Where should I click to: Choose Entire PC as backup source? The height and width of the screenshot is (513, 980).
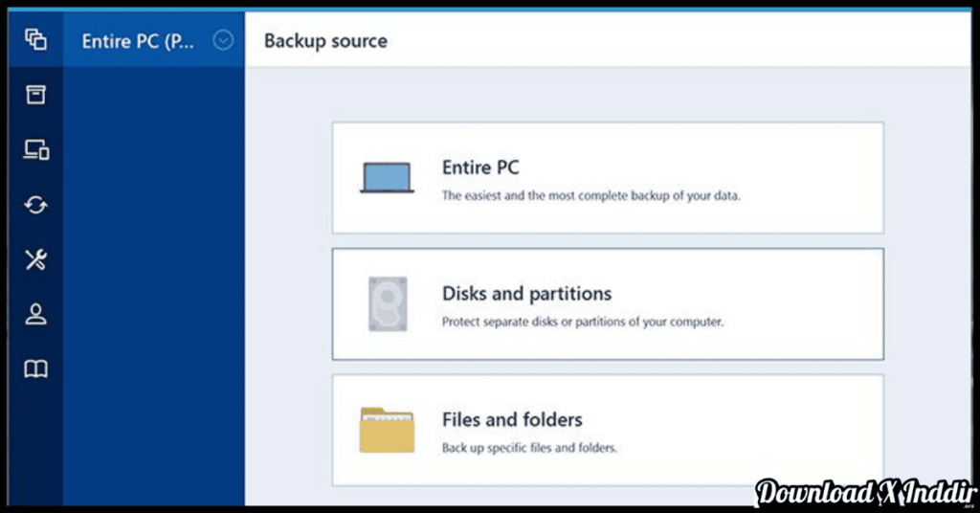(x=608, y=178)
